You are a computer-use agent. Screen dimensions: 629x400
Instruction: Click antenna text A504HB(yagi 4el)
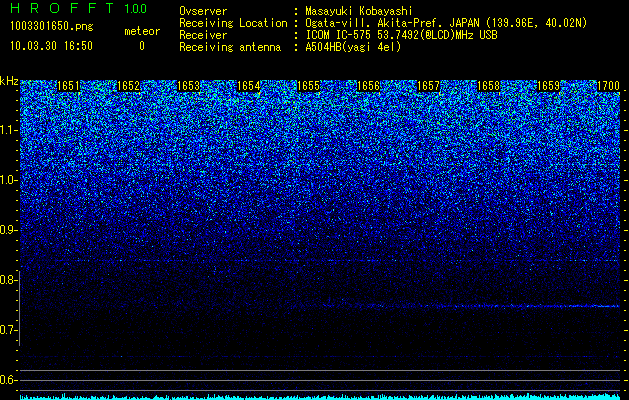click(x=353, y=47)
